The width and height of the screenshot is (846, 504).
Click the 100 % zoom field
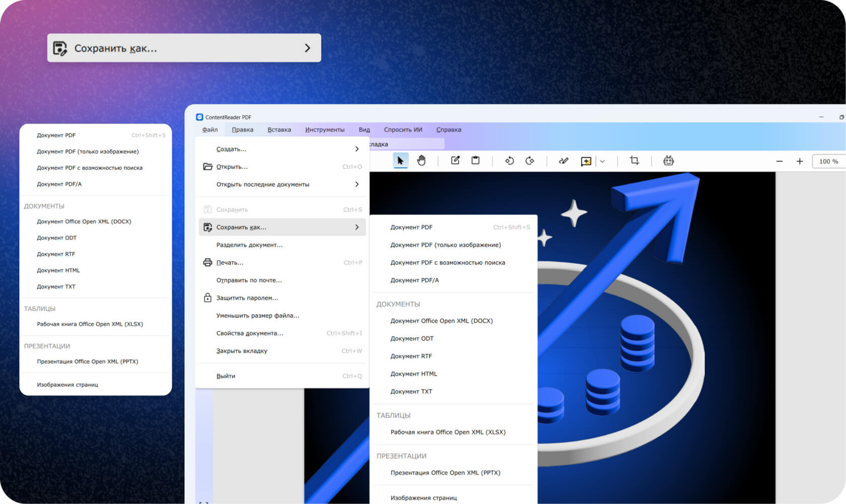click(829, 161)
